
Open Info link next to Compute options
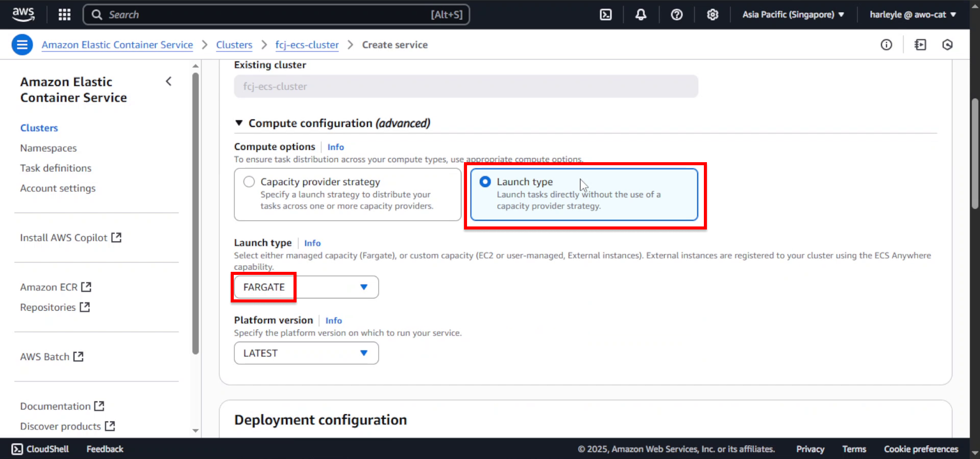click(x=336, y=147)
